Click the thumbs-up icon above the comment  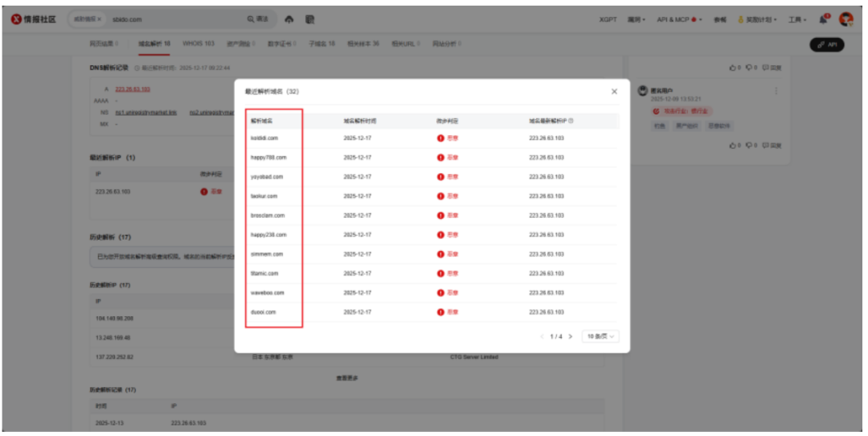pyautogui.click(x=731, y=68)
